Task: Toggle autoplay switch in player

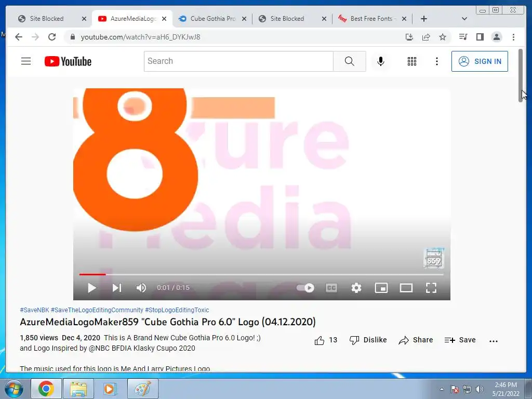Action: (x=305, y=288)
